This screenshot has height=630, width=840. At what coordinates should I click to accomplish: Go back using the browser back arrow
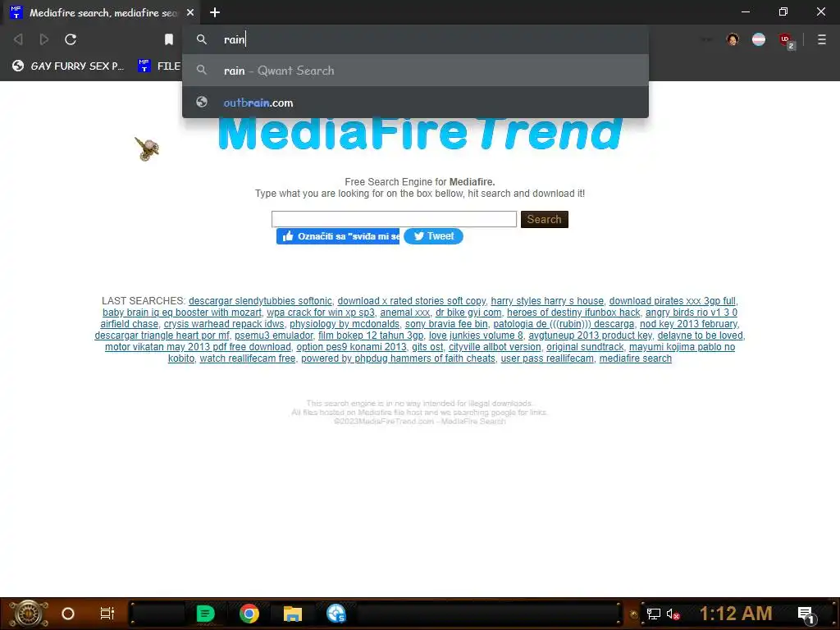click(18, 39)
